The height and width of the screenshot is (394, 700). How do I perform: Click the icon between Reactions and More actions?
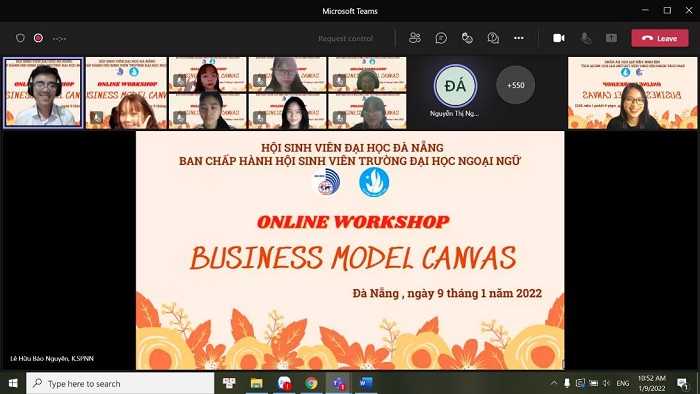tap(493, 38)
